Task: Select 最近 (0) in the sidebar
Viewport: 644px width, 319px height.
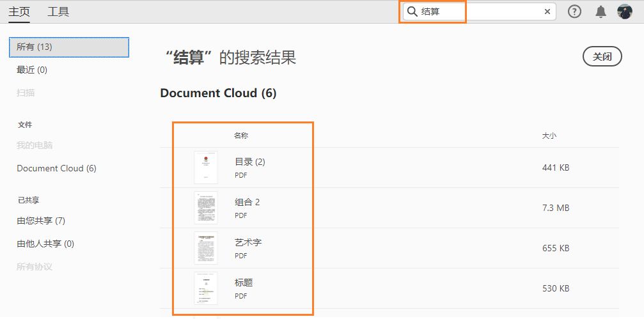Action: [x=32, y=70]
